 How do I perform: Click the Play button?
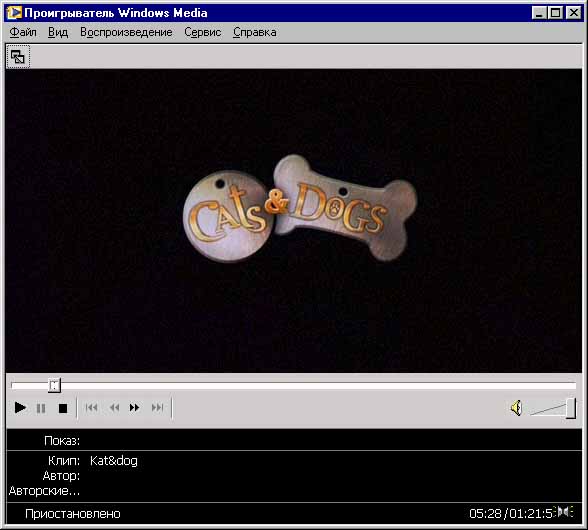coord(20,408)
